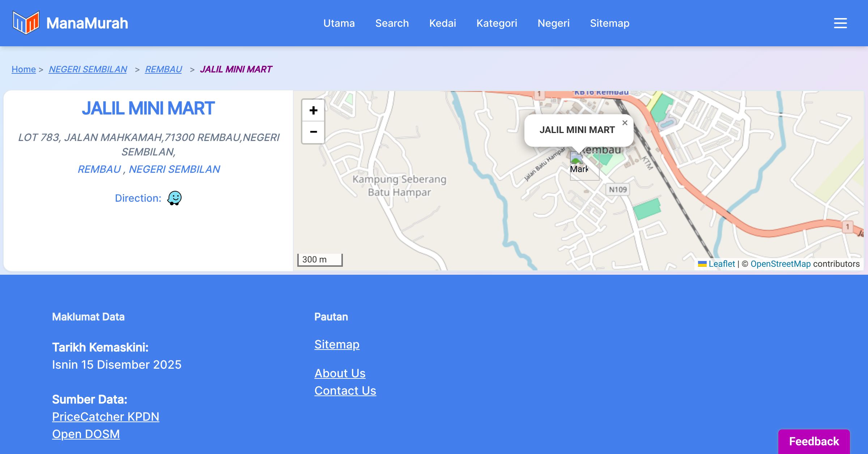Zoom out on the map

[x=313, y=132]
